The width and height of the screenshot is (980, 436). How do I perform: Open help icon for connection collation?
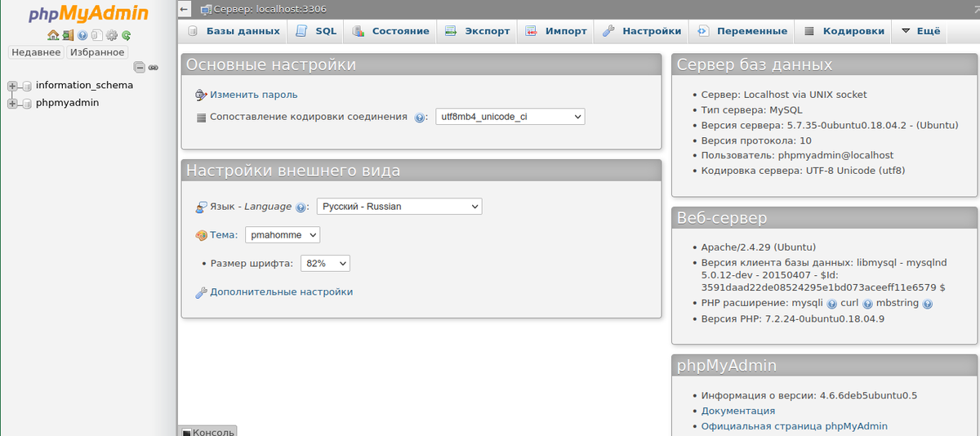[x=420, y=118]
